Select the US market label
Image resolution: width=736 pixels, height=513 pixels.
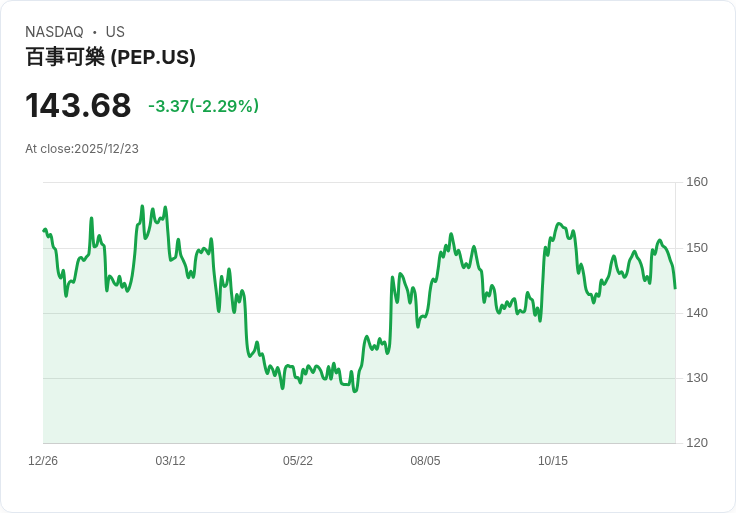click(115, 32)
